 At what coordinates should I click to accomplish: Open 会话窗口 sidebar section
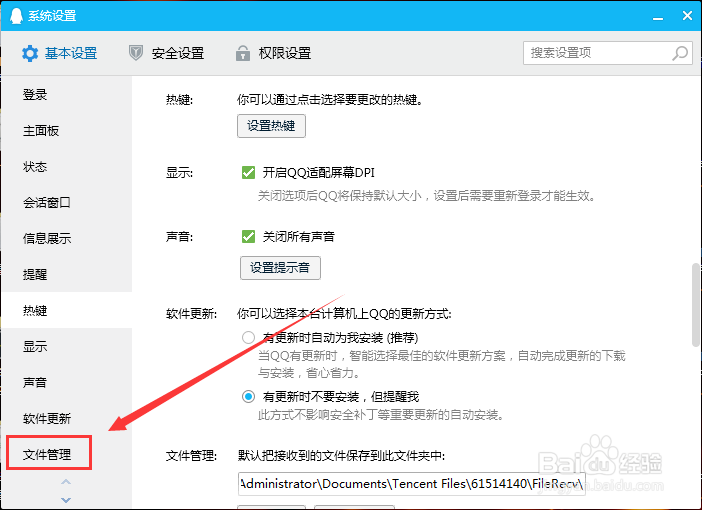(67, 202)
